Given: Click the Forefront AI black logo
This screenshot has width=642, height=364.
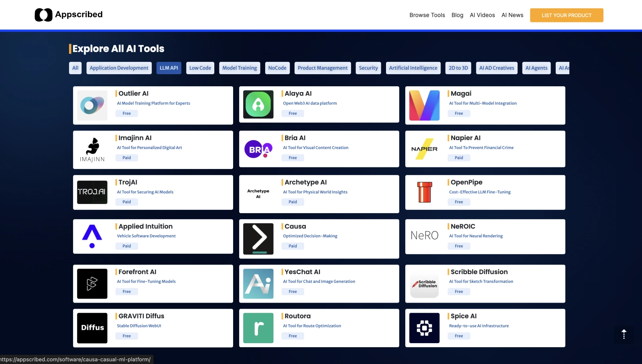Looking at the screenshot, I should tap(92, 284).
